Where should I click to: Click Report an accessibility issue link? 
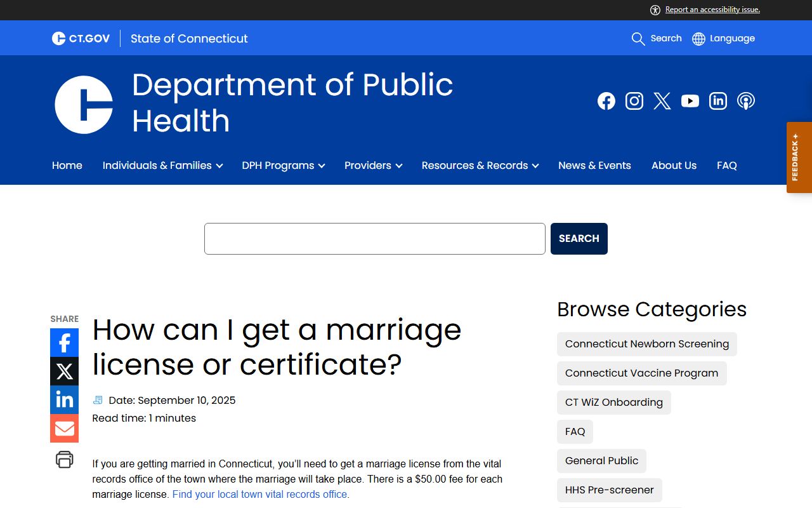pos(712,10)
